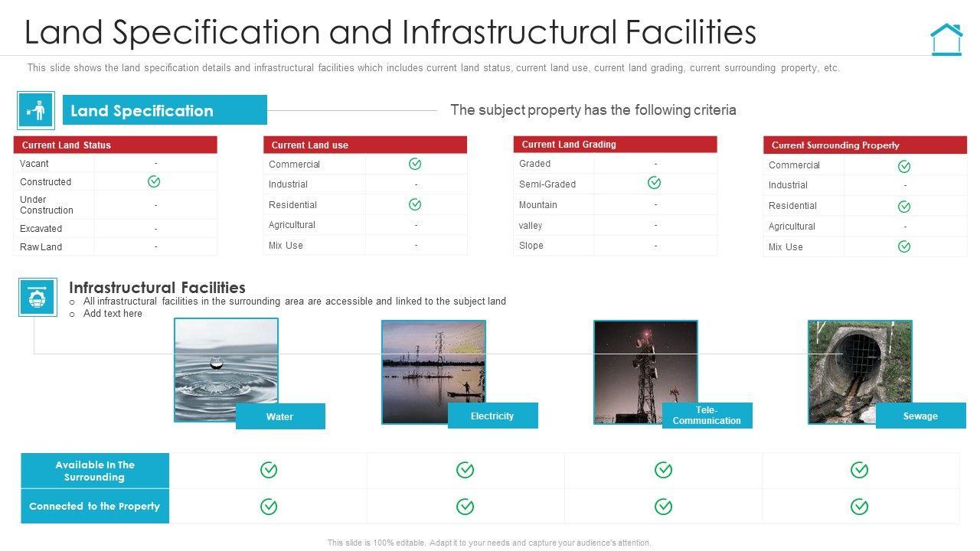Click Industrial label in Current Land use table
The height and width of the screenshot is (551, 980).
pos(288,184)
